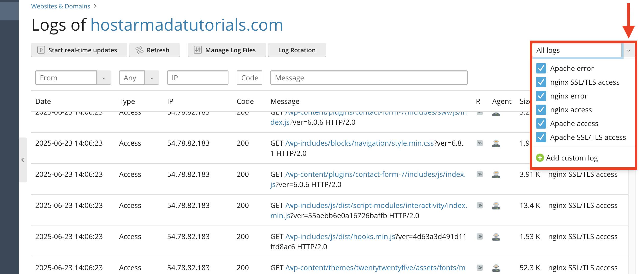
Task: Toggle the nginx error checkbox
Action: point(541,96)
